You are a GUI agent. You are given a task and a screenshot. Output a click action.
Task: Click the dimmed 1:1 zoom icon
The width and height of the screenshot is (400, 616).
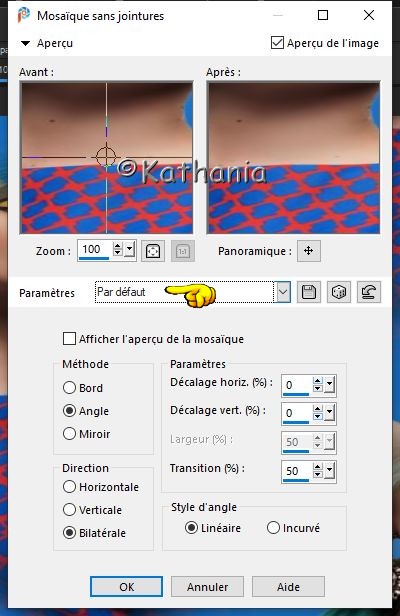(x=183, y=251)
